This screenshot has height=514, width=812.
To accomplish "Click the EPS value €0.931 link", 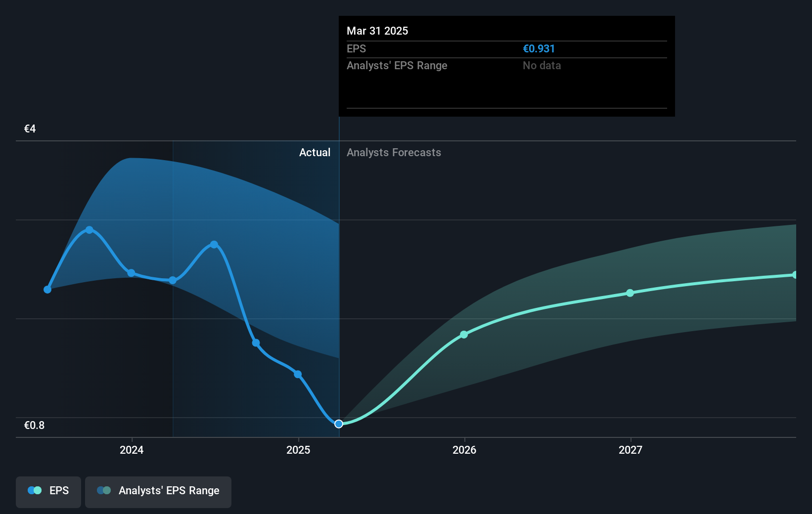I will [x=539, y=48].
